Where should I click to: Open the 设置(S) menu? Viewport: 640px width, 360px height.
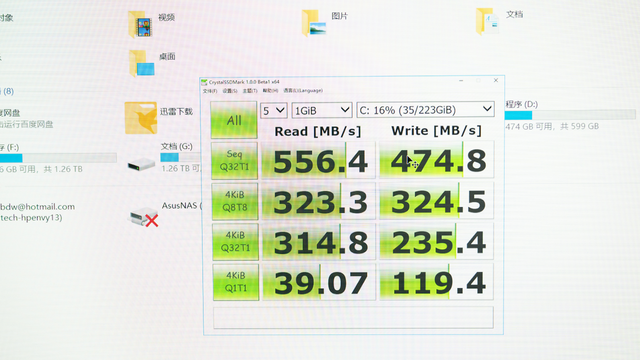230,91
